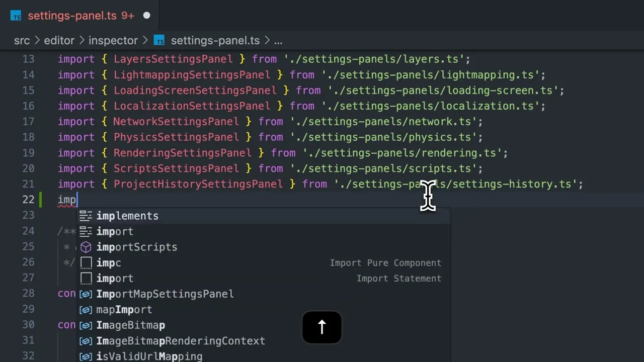Click the breadcrumb ellipsis after settings-panel.ts
The image size is (644, 362).
278,41
